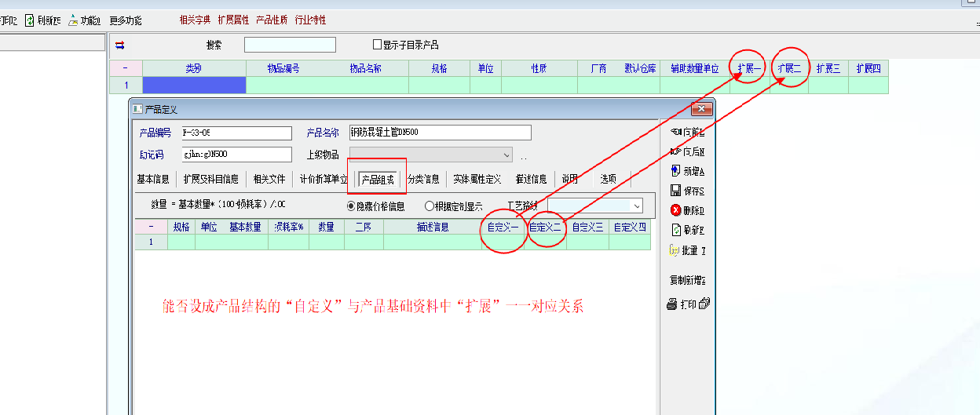Viewport: 980px width, 415px height.
Task: Open 批量 batch folder icon
Action: tap(674, 250)
